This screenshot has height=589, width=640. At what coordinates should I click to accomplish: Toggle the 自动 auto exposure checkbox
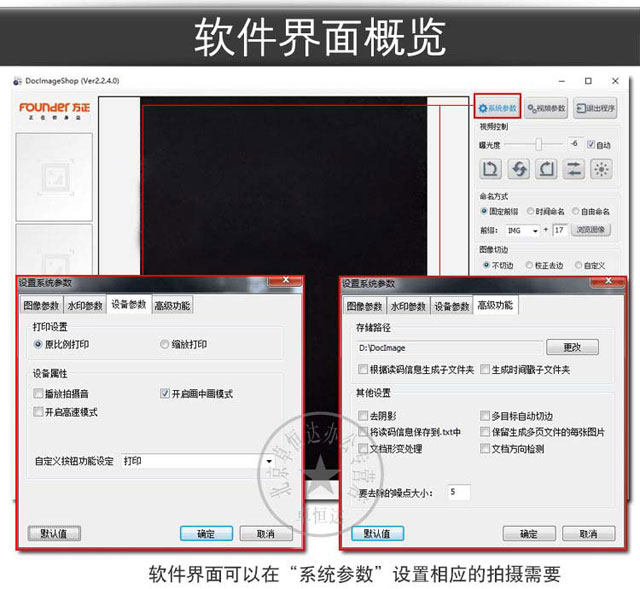[591, 144]
